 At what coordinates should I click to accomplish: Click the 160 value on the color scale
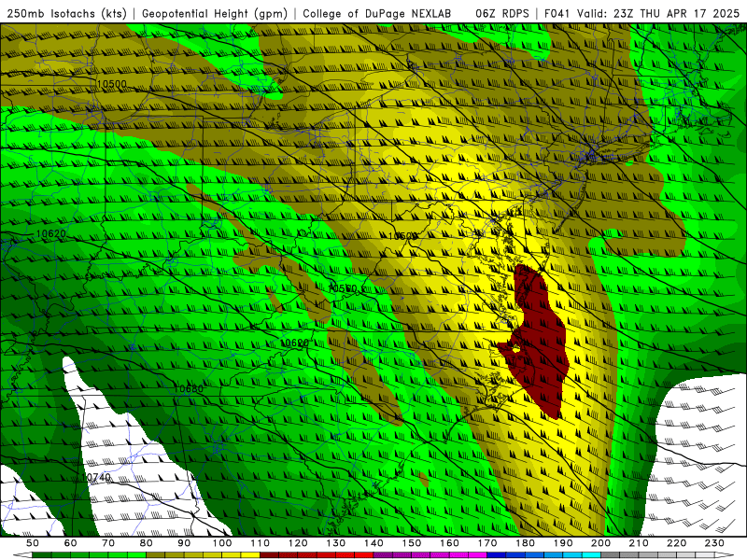click(x=449, y=543)
